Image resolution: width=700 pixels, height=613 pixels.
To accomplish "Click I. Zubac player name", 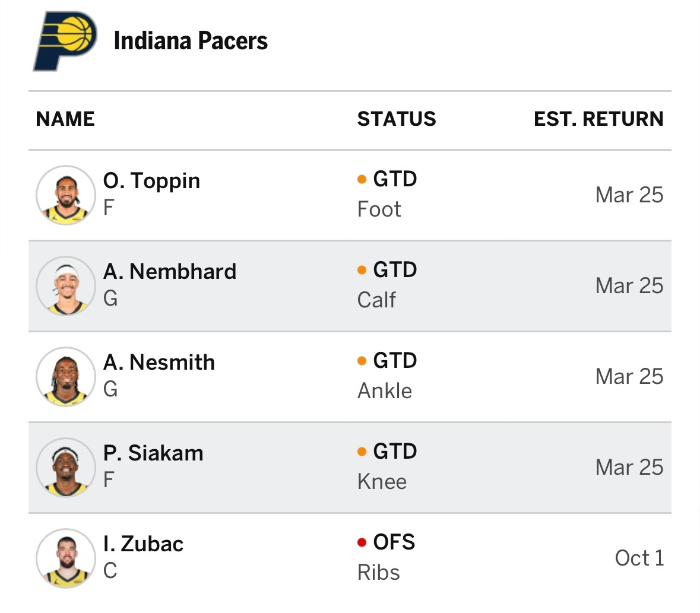I will pos(143,544).
